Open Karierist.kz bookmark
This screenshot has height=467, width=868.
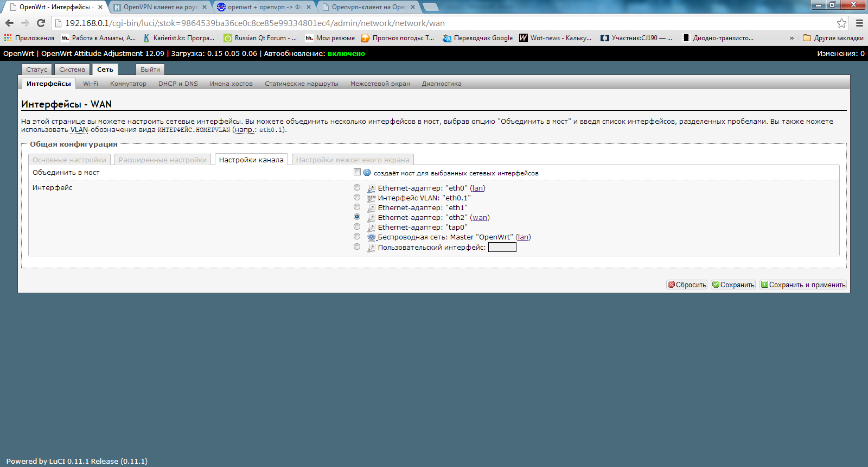click(178, 38)
